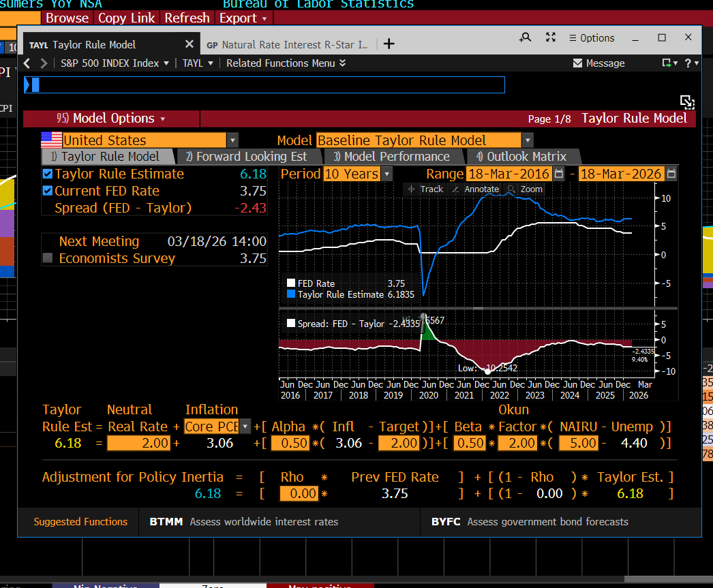Screen dimensions: 713x588
Task: Click the pop-out chart icon
Action: 687,102
